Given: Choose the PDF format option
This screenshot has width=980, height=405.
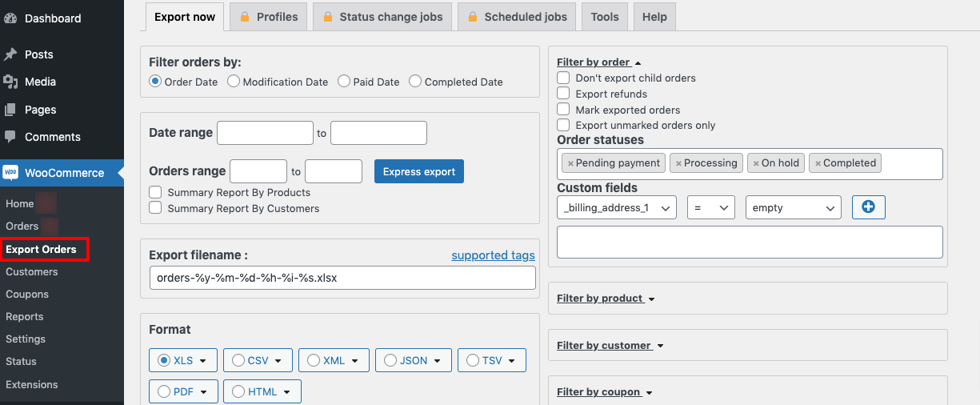Looking at the screenshot, I should click(x=164, y=391).
